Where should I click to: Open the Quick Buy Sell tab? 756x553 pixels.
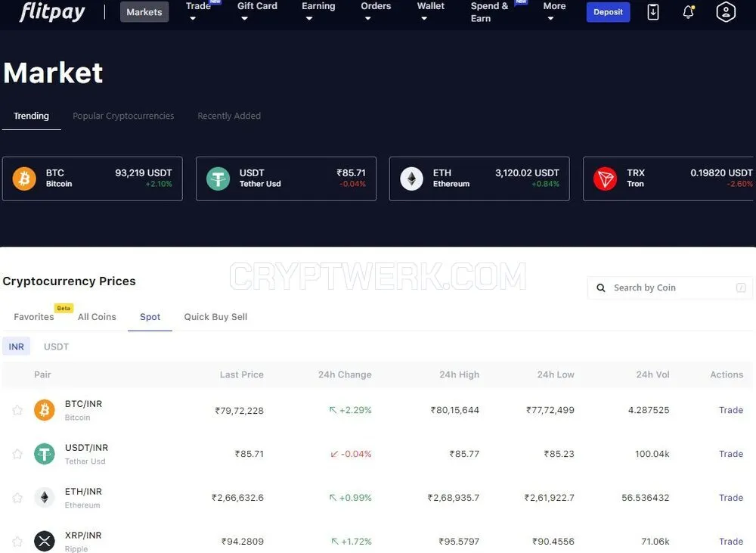(215, 317)
